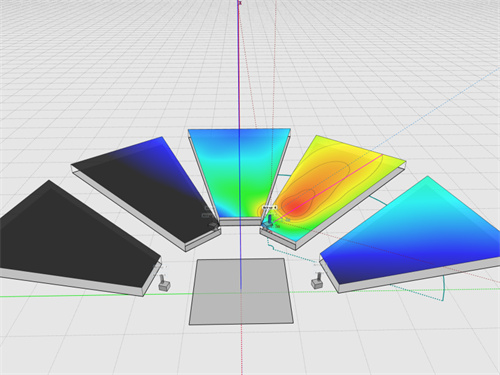Click the grey front edge of the center zone
The width and height of the screenshot is (500, 375).
point(240,222)
